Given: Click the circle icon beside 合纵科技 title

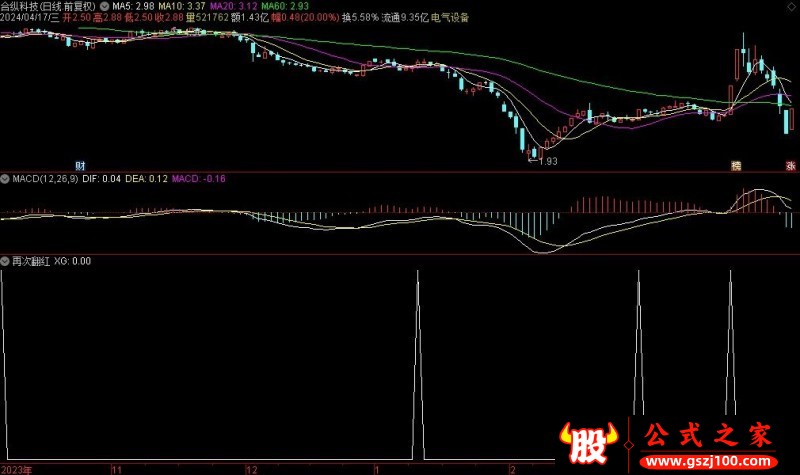Looking at the screenshot, I should [106, 6].
